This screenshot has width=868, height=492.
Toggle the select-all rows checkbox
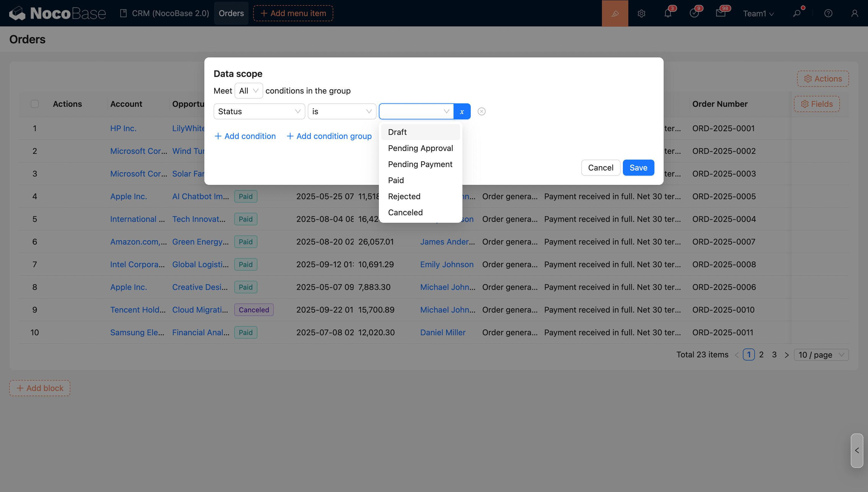[35, 104]
